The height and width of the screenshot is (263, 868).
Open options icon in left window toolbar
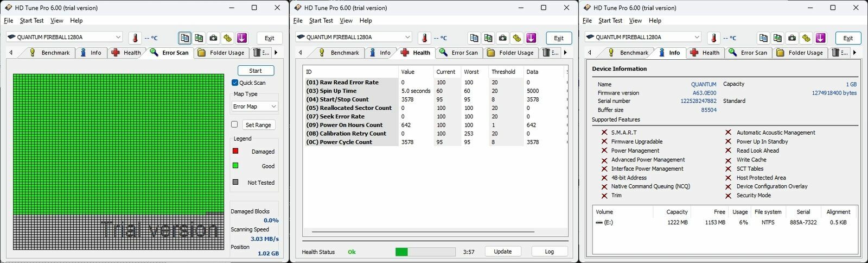227,38
